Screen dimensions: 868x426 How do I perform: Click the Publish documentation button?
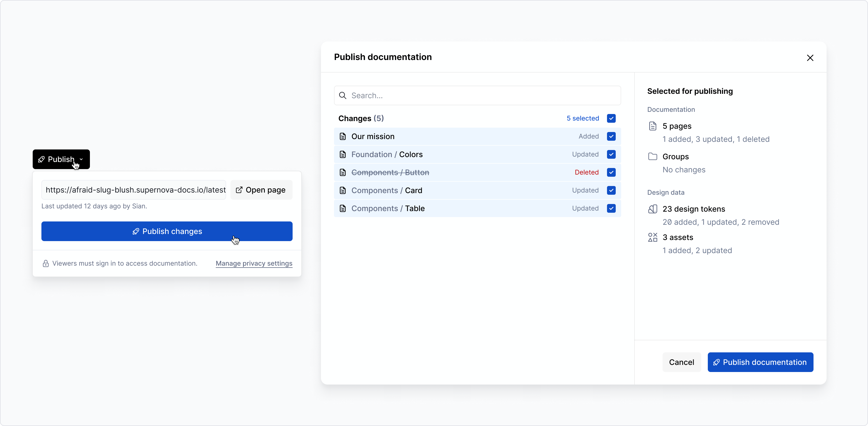(x=760, y=362)
